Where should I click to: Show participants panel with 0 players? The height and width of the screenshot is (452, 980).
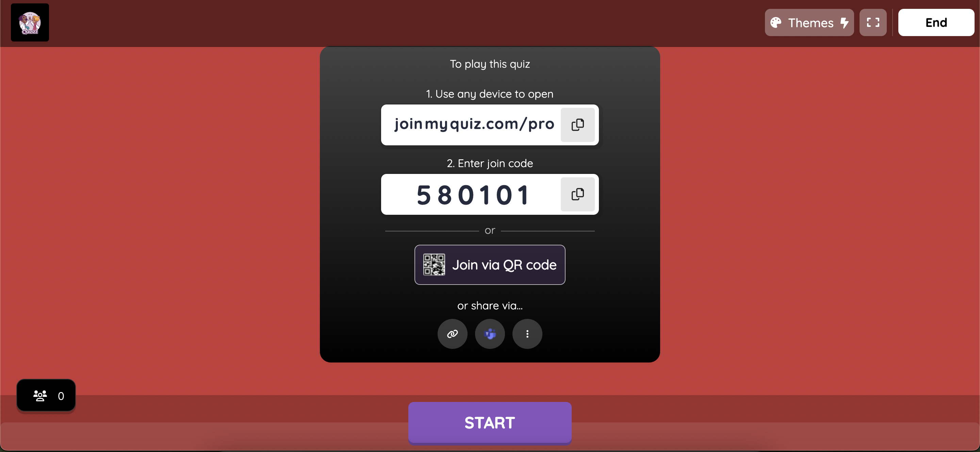(x=47, y=394)
